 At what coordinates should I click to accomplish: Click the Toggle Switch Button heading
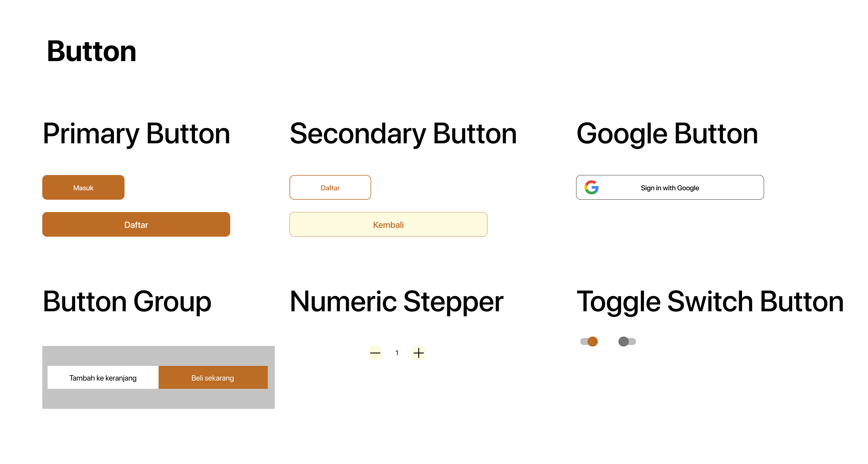click(710, 301)
